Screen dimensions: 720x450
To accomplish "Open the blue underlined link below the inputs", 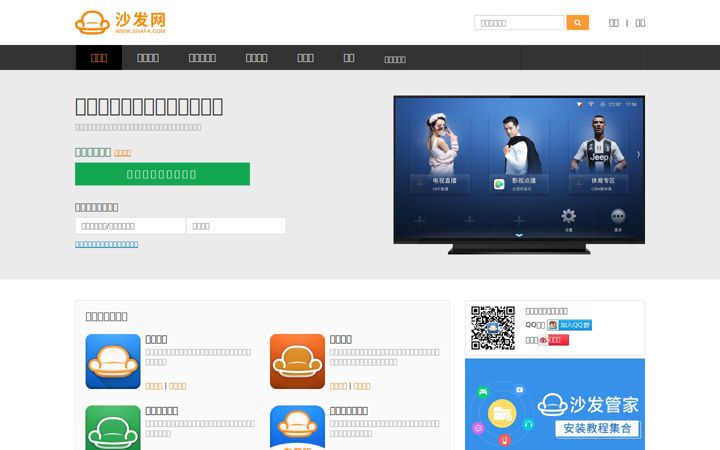I will point(107,244).
